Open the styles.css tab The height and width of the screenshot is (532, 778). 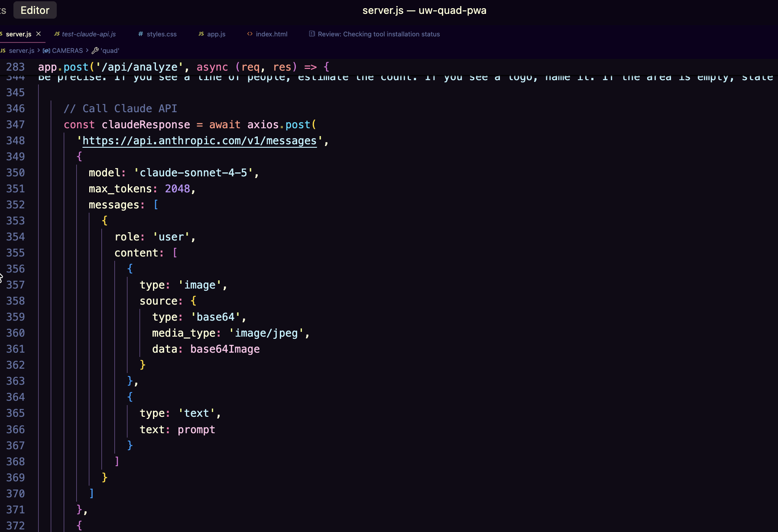tap(157, 34)
